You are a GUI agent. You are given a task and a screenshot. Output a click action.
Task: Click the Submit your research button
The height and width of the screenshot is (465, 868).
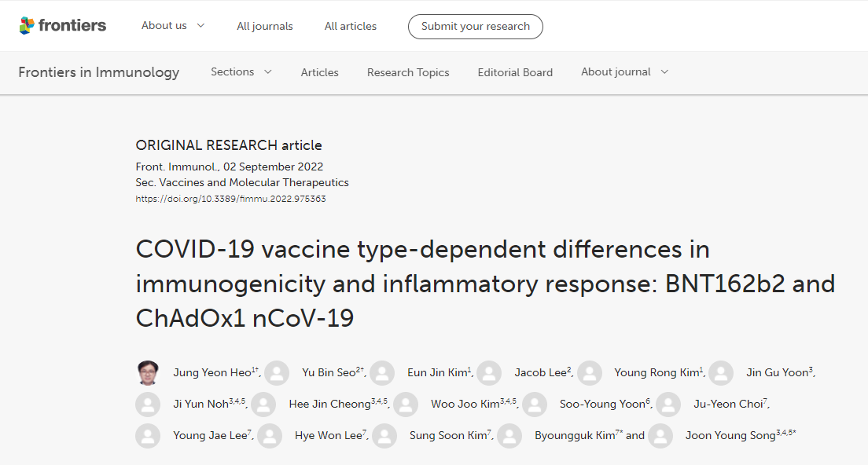tap(476, 27)
